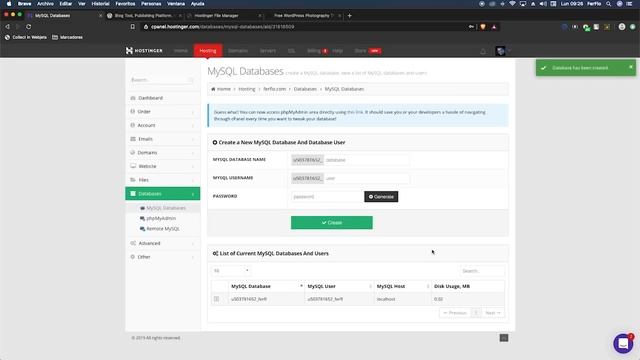Click the green Create button
Image resolution: width=640 pixels, height=360 pixels.
pos(331,222)
